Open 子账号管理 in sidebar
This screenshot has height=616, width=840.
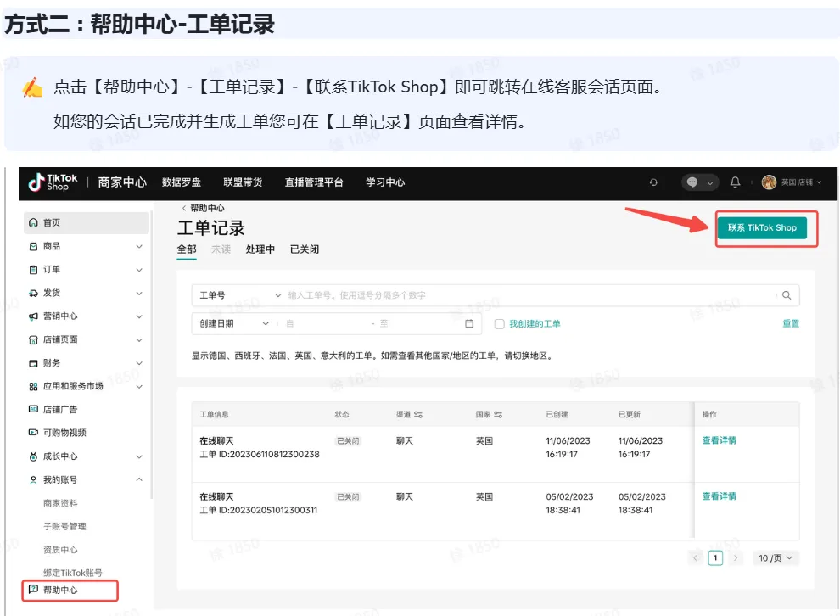pyautogui.click(x=64, y=527)
